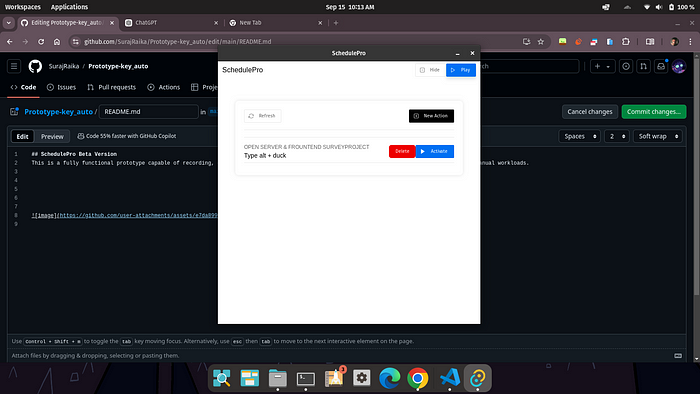Click the file editor breadcrumb icon

tap(14, 112)
